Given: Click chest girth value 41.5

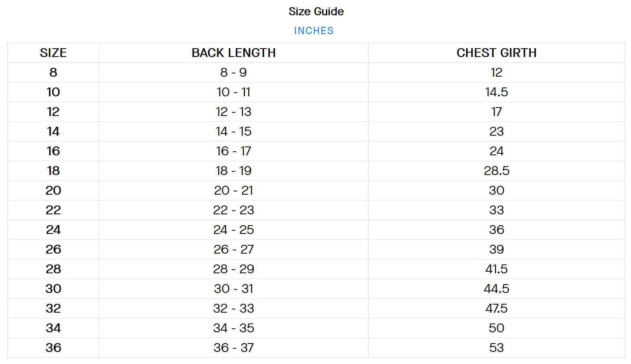Looking at the screenshot, I should pos(497,269).
